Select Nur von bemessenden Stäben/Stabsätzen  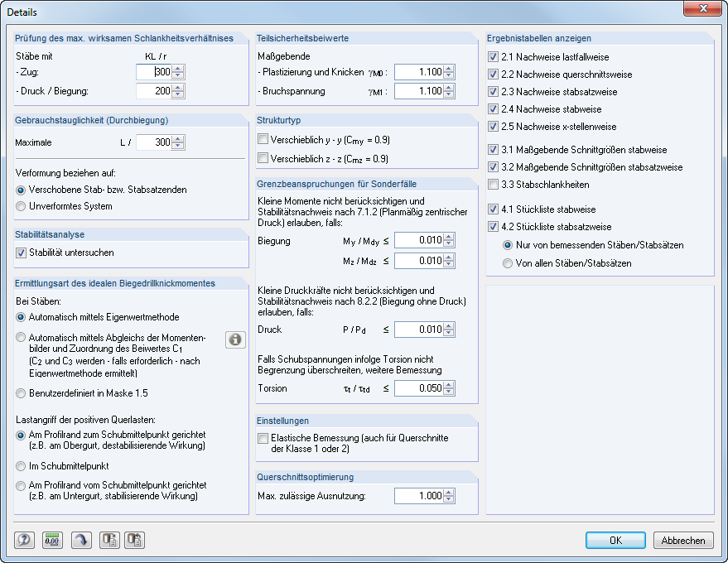(x=508, y=245)
